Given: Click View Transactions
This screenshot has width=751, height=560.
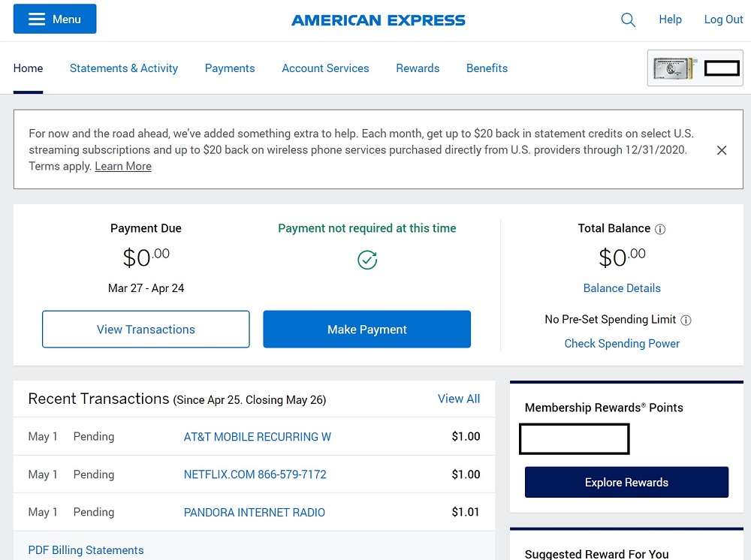Looking at the screenshot, I should [x=146, y=329].
